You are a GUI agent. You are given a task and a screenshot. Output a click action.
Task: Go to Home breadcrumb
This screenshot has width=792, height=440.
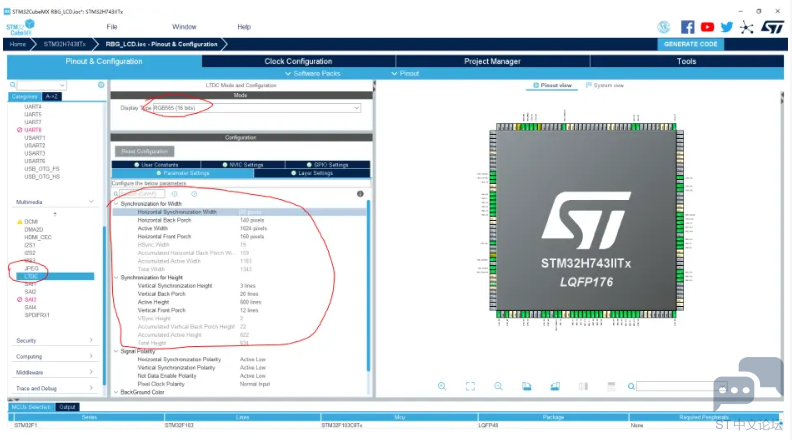[18, 44]
